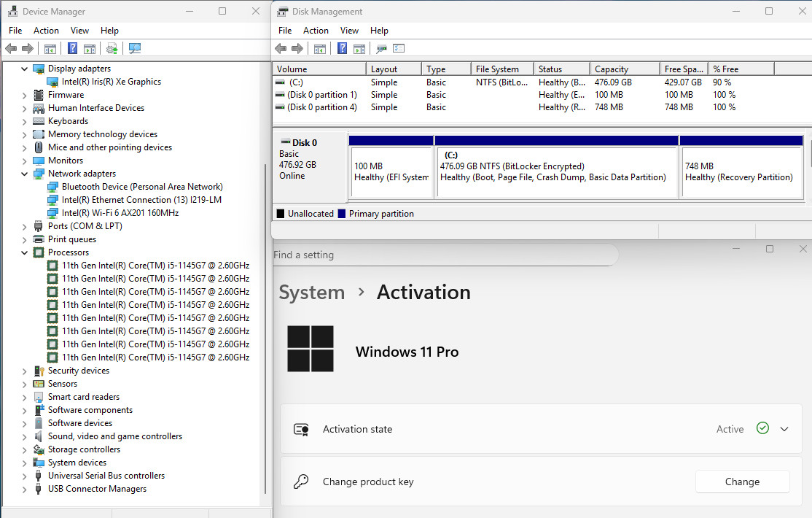Expand Ports (COM & LPT) node
This screenshot has height=518, width=812.
(x=24, y=226)
